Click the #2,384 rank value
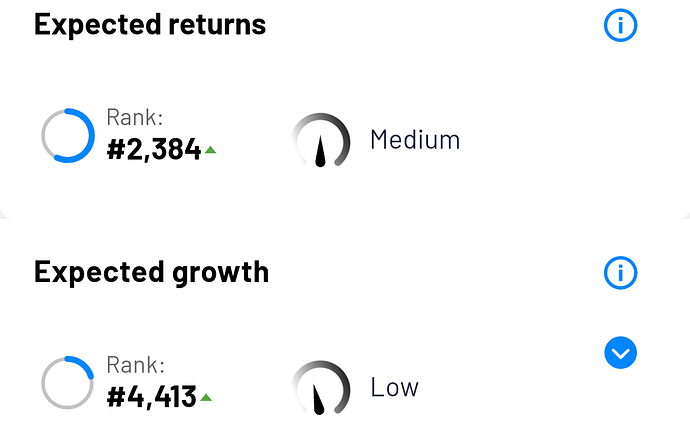The height and width of the screenshot is (441, 690). tap(154, 151)
